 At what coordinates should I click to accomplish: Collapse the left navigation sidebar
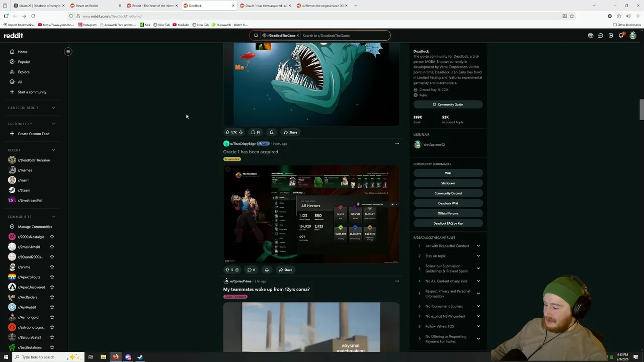(x=68, y=51)
